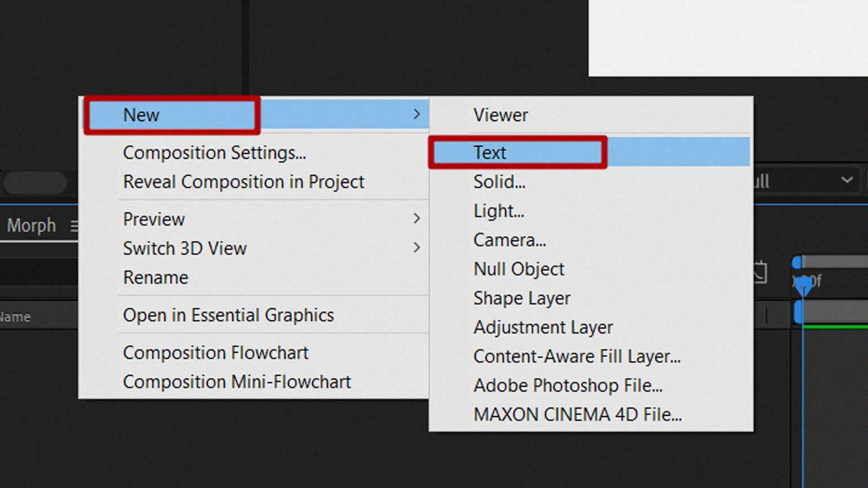Open the Composition Mini-Flowchart

point(237,382)
